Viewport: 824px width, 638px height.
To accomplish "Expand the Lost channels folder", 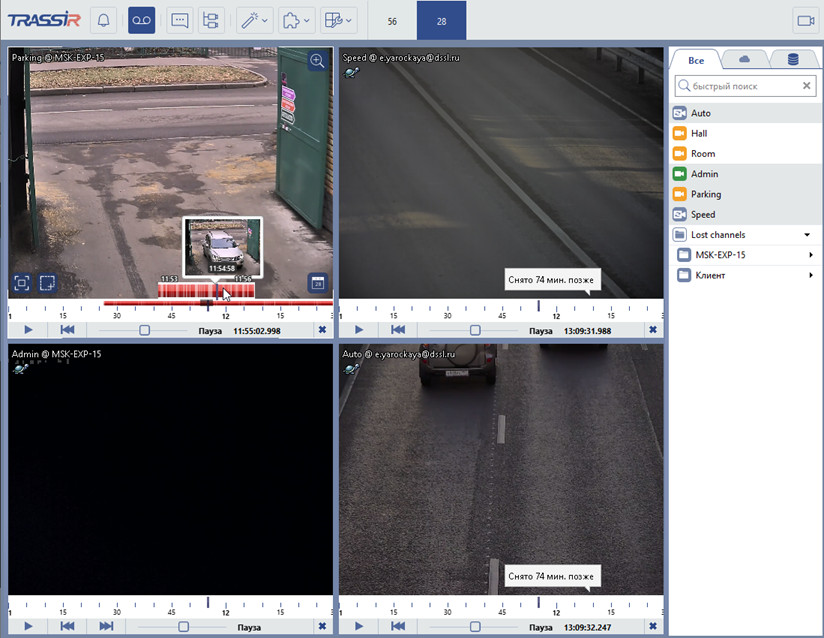I will pos(807,235).
